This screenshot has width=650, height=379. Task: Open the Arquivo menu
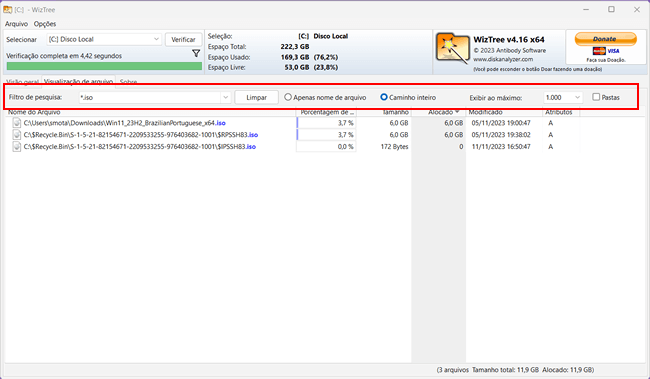tap(17, 24)
